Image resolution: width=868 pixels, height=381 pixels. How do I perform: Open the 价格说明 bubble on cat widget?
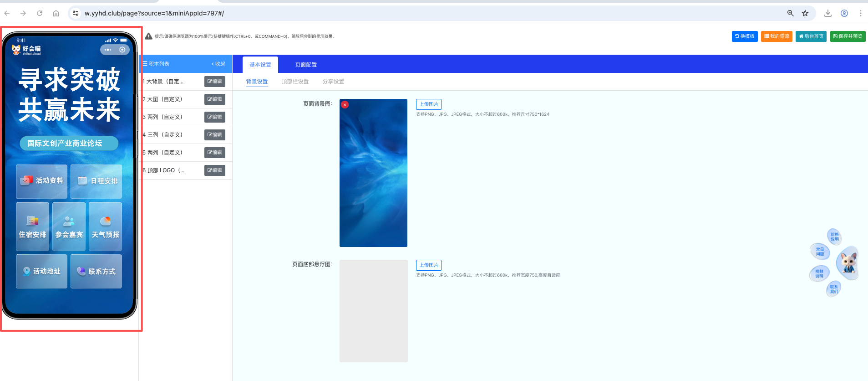[834, 237]
